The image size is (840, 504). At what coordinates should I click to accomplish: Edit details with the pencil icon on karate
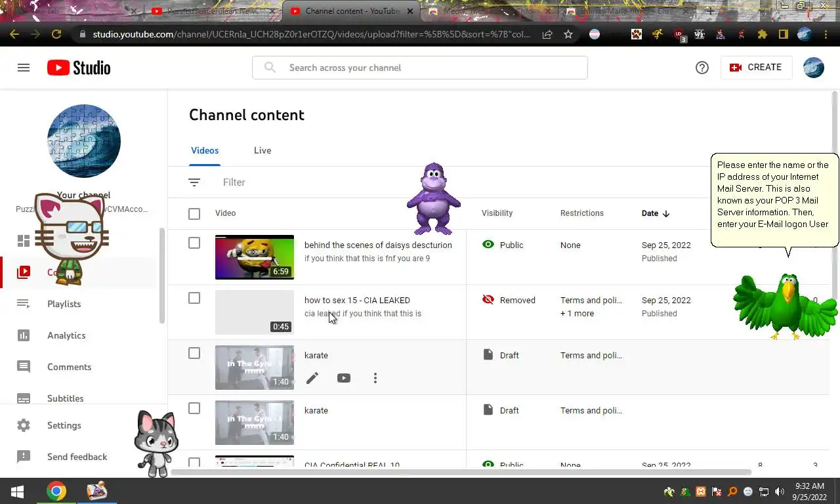[312, 378]
